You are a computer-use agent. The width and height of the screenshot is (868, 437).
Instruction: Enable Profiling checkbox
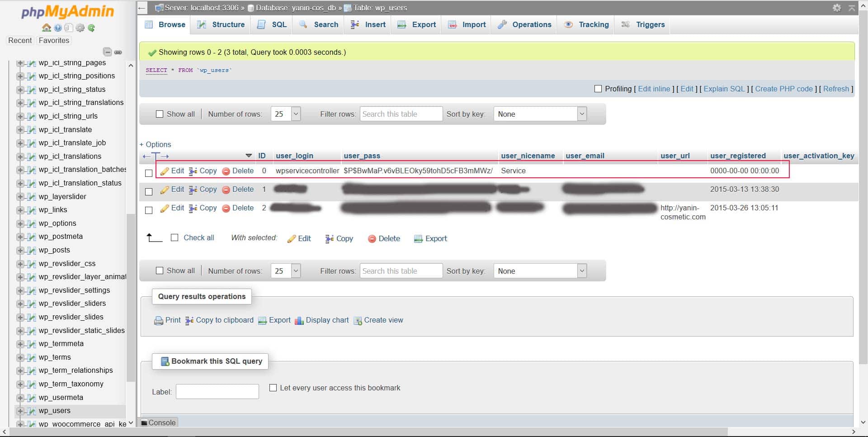598,89
